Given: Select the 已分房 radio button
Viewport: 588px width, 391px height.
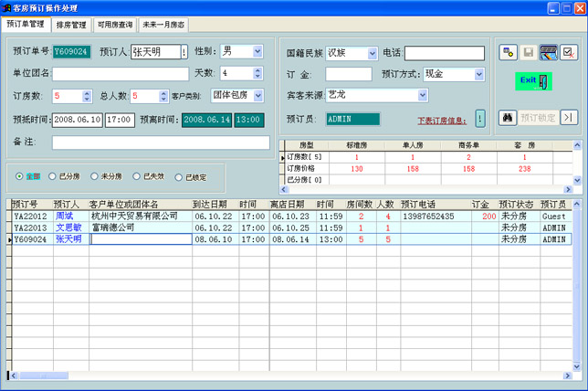Looking at the screenshot, I should pyautogui.click(x=54, y=175).
